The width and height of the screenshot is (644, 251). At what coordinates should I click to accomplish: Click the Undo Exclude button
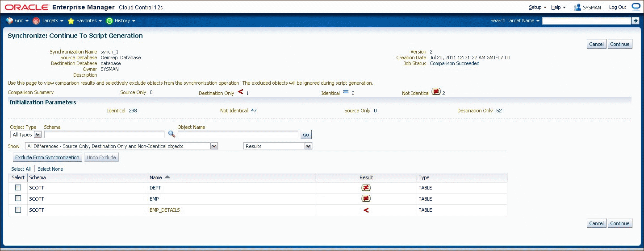[x=101, y=157]
